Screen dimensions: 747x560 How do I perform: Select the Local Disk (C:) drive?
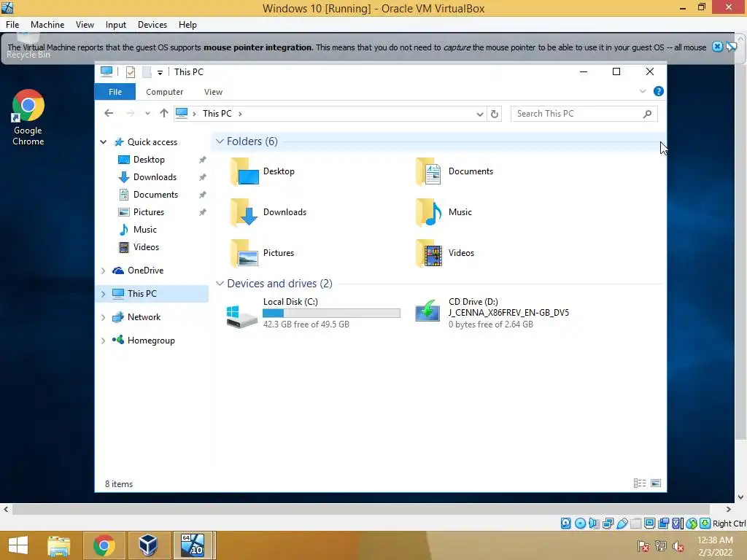point(313,313)
